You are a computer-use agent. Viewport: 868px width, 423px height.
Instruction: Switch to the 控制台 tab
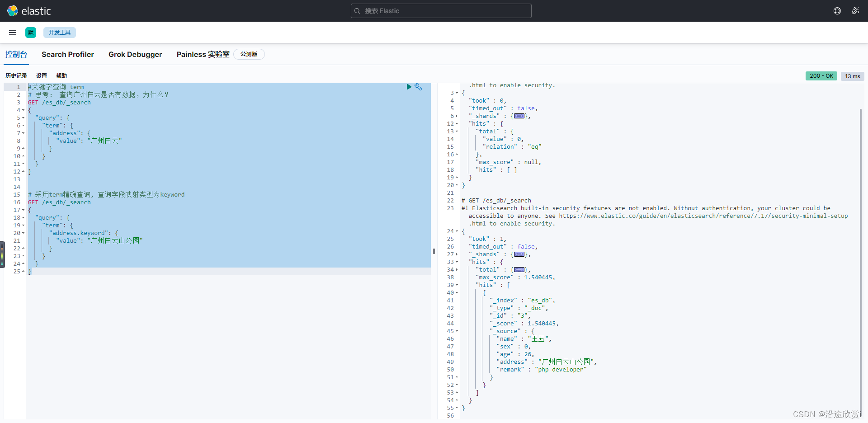pos(16,54)
